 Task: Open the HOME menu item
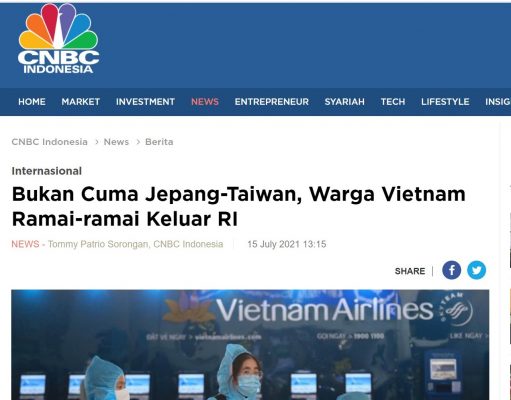coord(32,102)
